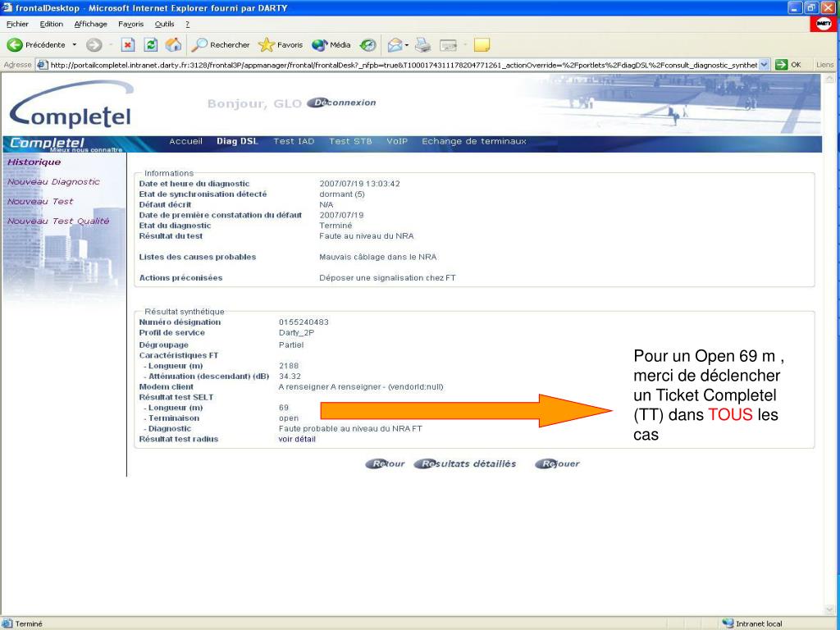Viewport: 840px width, 630px height.
Task: Click the yellow note icon in toolbar
Action: point(482,45)
